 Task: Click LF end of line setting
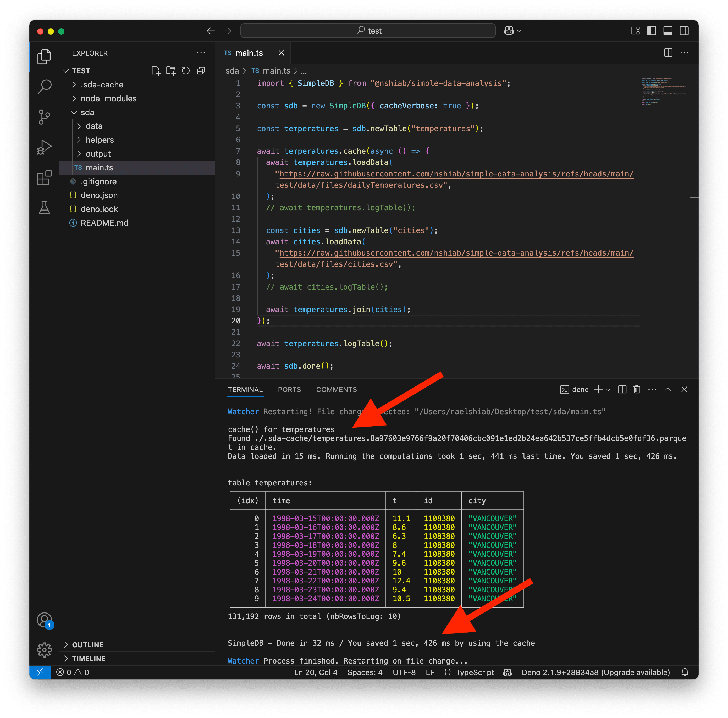point(430,672)
